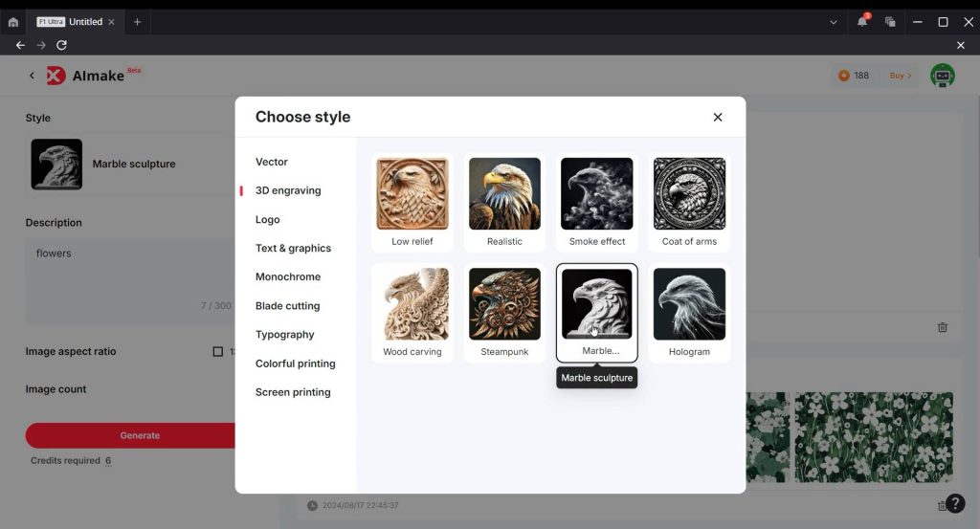Select the 3D engraving category
Image resolution: width=980 pixels, height=529 pixels.
click(288, 190)
